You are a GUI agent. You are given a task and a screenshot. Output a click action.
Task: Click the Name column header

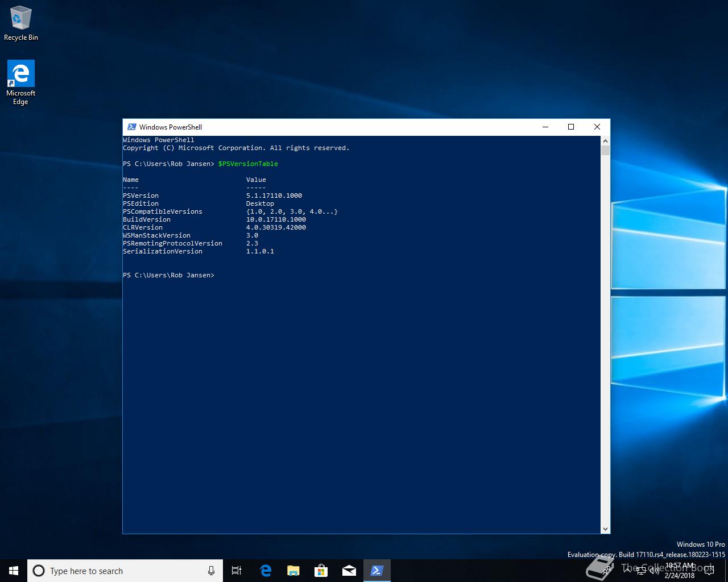point(131,180)
